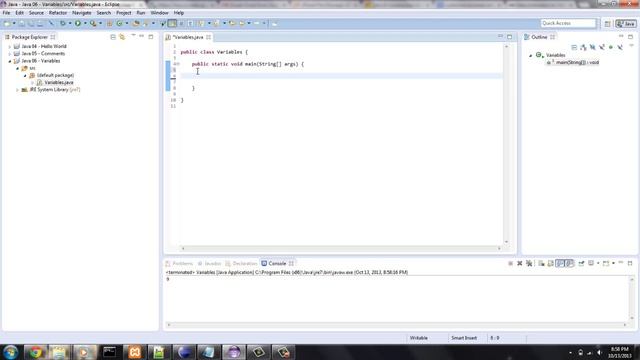Toggle Link with Editor in Package Explorer
This screenshot has height=360, width=640.
122,37
